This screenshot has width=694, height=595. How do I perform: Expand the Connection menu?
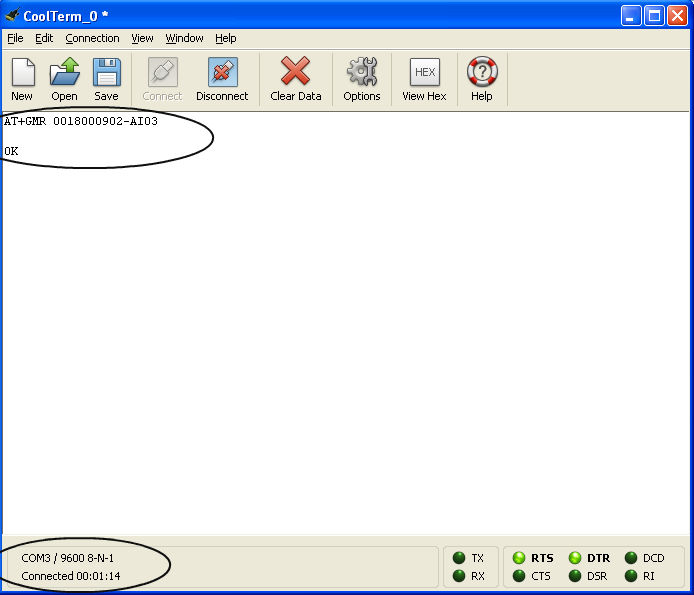coord(92,38)
